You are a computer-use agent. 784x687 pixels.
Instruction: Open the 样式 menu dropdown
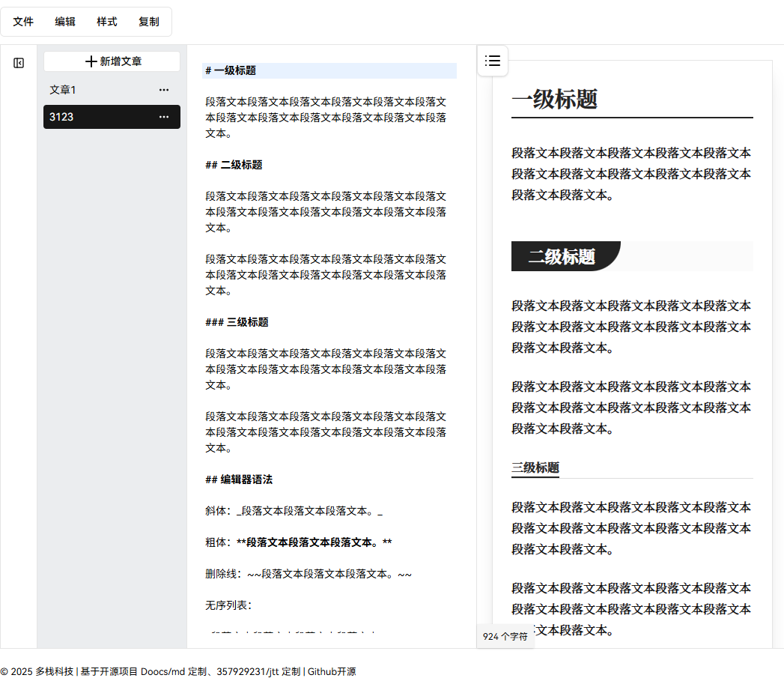point(106,22)
